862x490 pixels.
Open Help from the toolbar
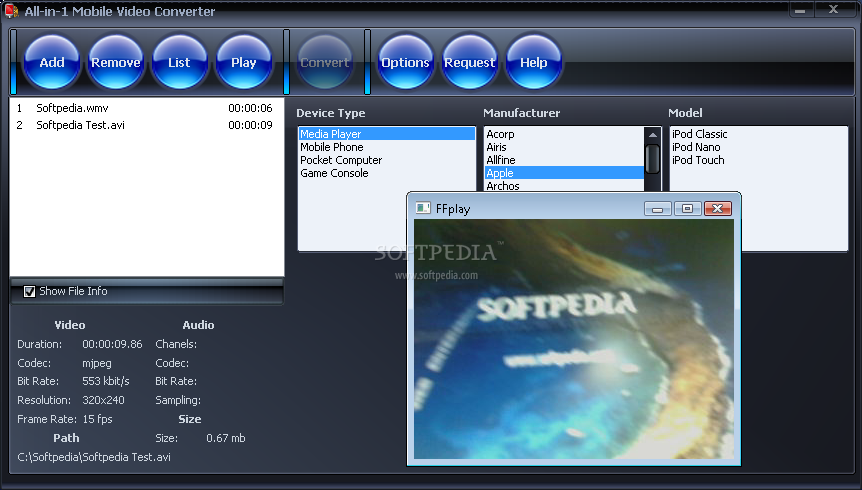533,62
